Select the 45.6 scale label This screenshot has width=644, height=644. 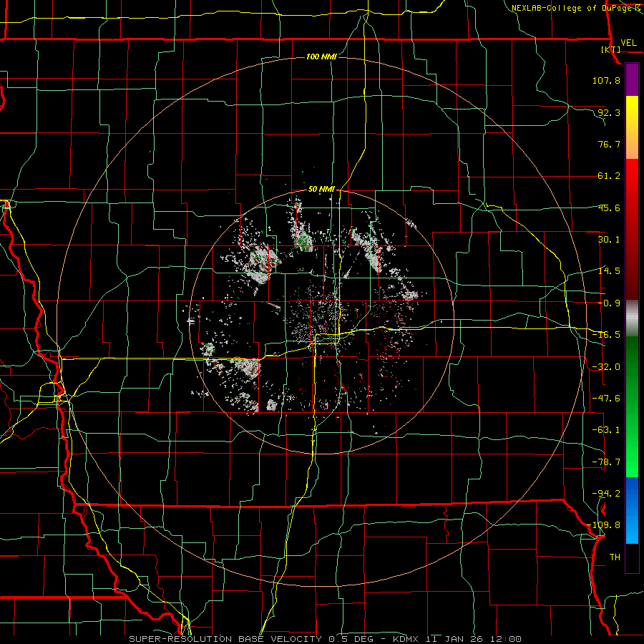(x=609, y=208)
